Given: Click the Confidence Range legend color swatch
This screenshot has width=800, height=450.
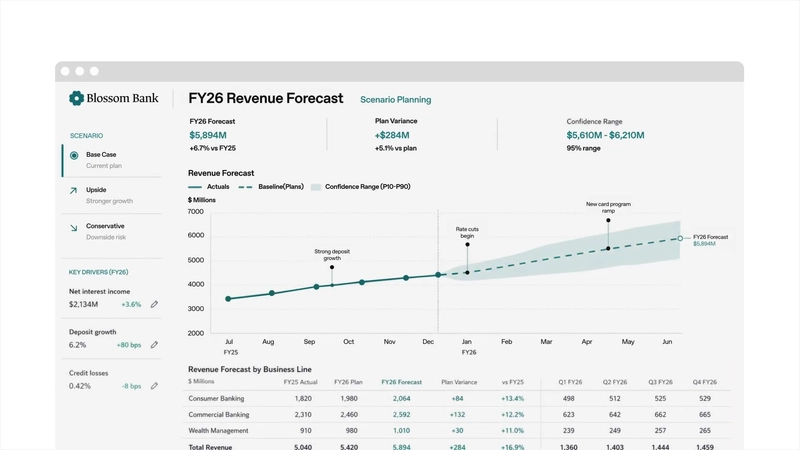Looking at the screenshot, I should pyautogui.click(x=316, y=187).
